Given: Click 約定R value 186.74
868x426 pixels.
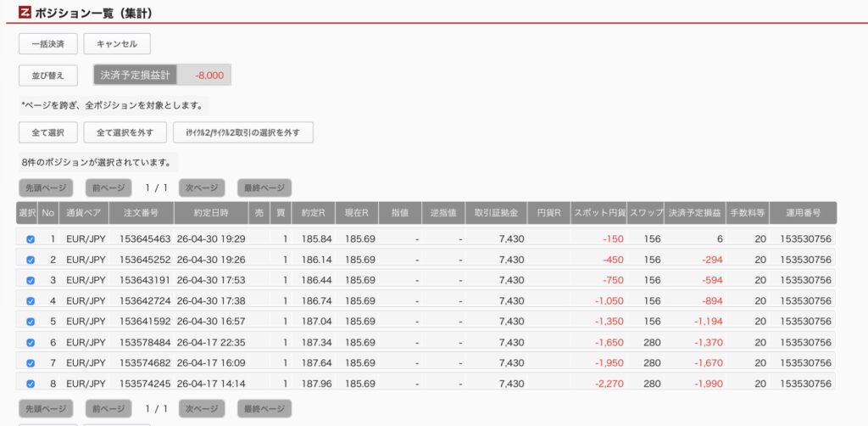Looking at the screenshot, I should pos(317,300).
